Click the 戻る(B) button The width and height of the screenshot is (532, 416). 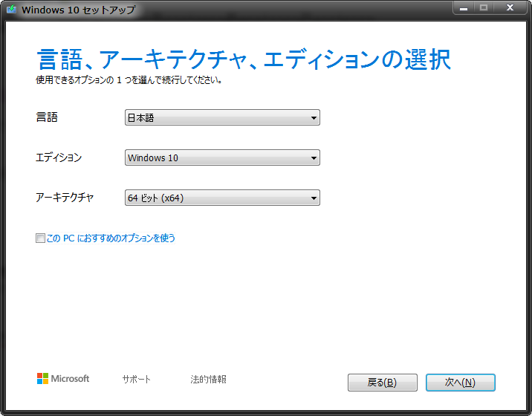coord(383,383)
